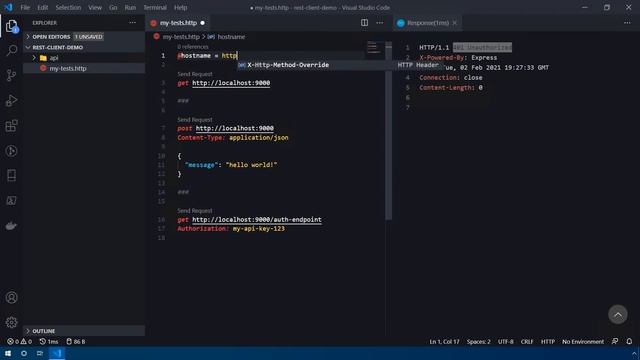Click Ln 1, Col 17 in status bar
This screenshot has width=640, height=360.
[444, 342]
